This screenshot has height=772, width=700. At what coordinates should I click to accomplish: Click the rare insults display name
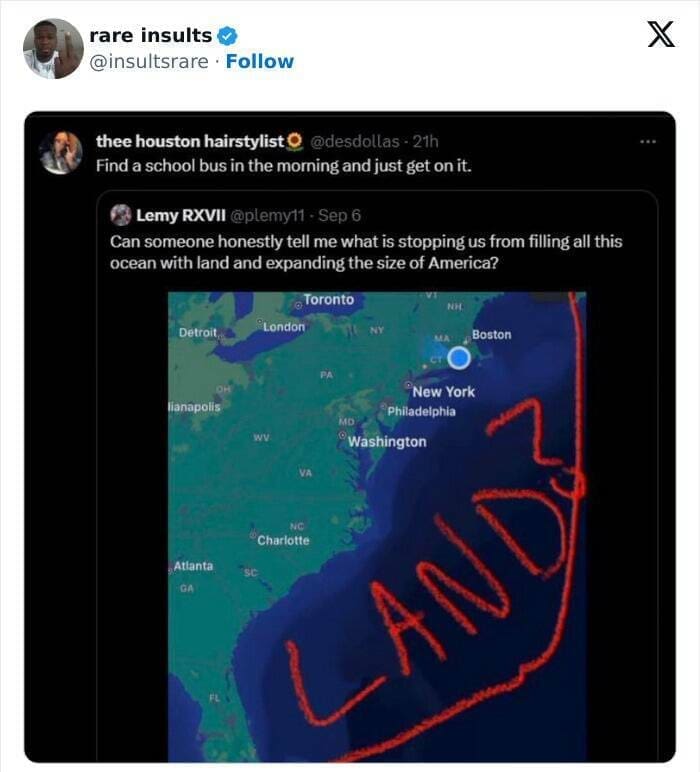click(x=150, y=36)
